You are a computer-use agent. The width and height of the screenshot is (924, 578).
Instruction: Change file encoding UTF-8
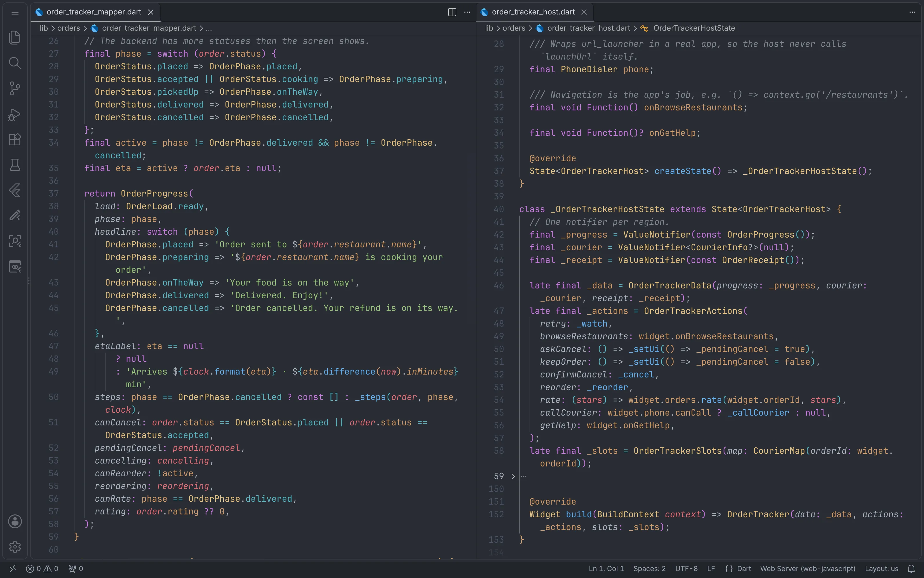686,568
